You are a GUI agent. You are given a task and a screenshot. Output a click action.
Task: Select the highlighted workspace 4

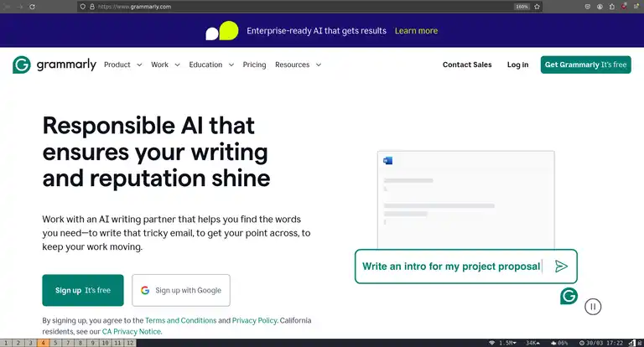[x=43, y=343]
